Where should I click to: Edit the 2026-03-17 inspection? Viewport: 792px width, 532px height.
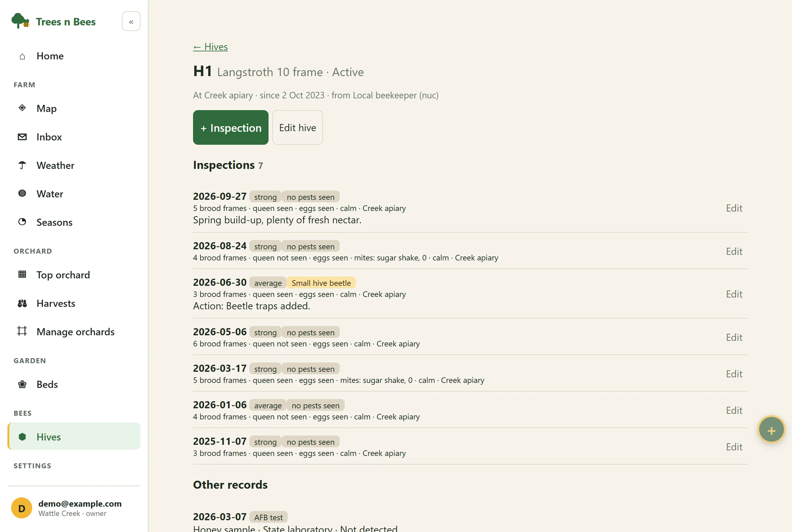pyautogui.click(x=734, y=374)
